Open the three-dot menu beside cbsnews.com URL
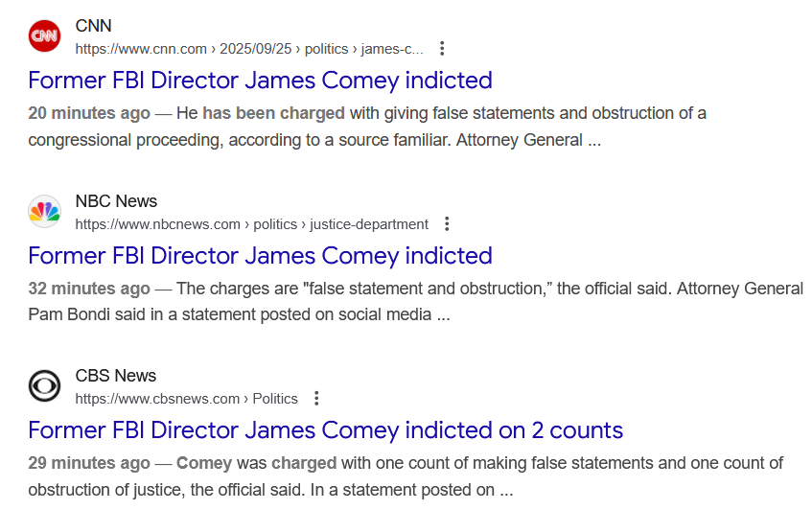The width and height of the screenshot is (812, 510). 316,399
